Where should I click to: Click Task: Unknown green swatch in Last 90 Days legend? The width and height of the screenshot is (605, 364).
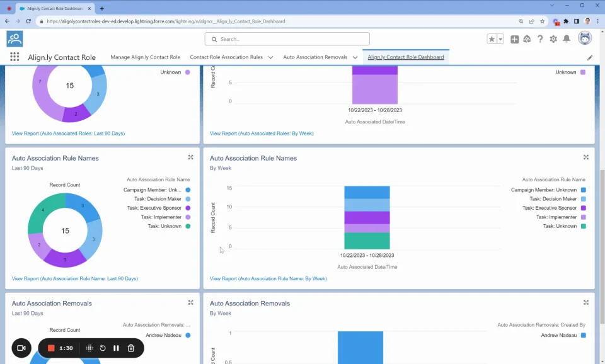[188, 226]
